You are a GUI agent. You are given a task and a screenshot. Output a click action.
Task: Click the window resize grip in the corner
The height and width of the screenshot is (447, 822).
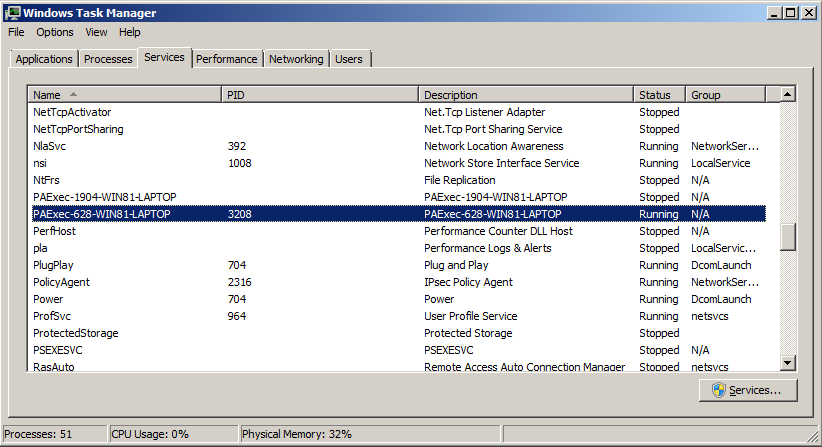point(813,437)
